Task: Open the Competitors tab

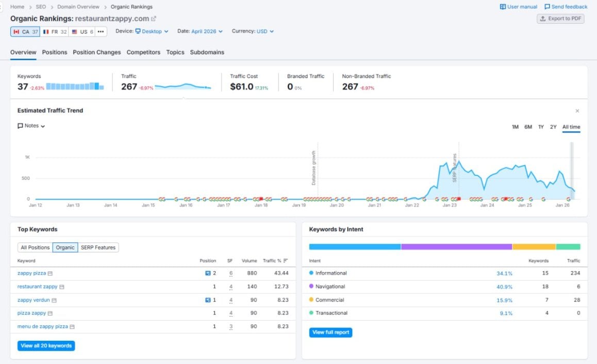Action: [143, 52]
